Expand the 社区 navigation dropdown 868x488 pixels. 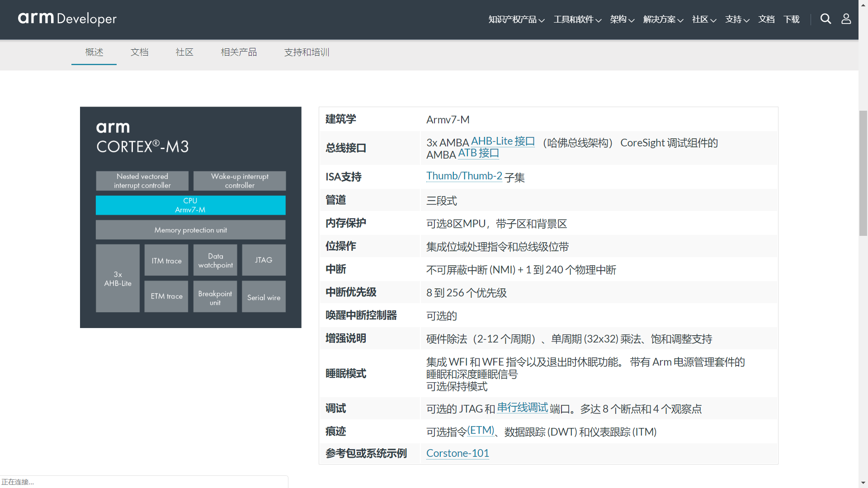704,19
